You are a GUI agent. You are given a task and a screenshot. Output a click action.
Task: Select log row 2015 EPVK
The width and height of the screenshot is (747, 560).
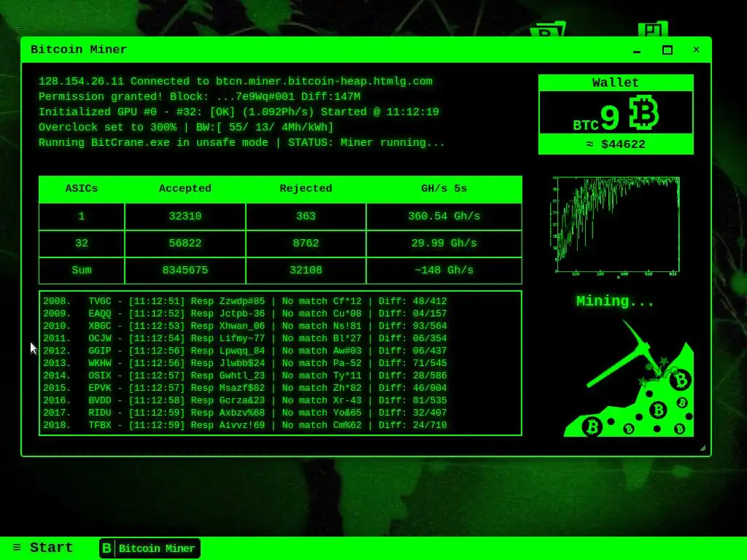coord(245,388)
